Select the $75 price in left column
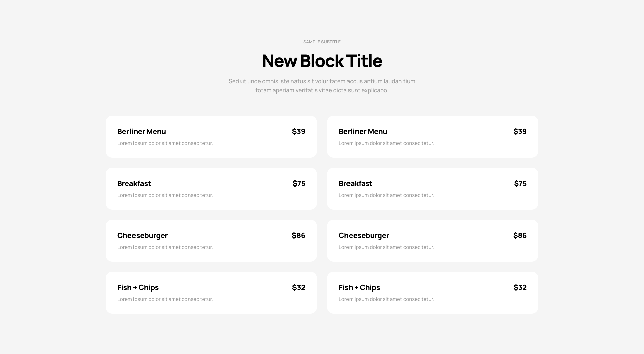Image resolution: width=644 pixels, height=354 pixels. coord(299,183)
